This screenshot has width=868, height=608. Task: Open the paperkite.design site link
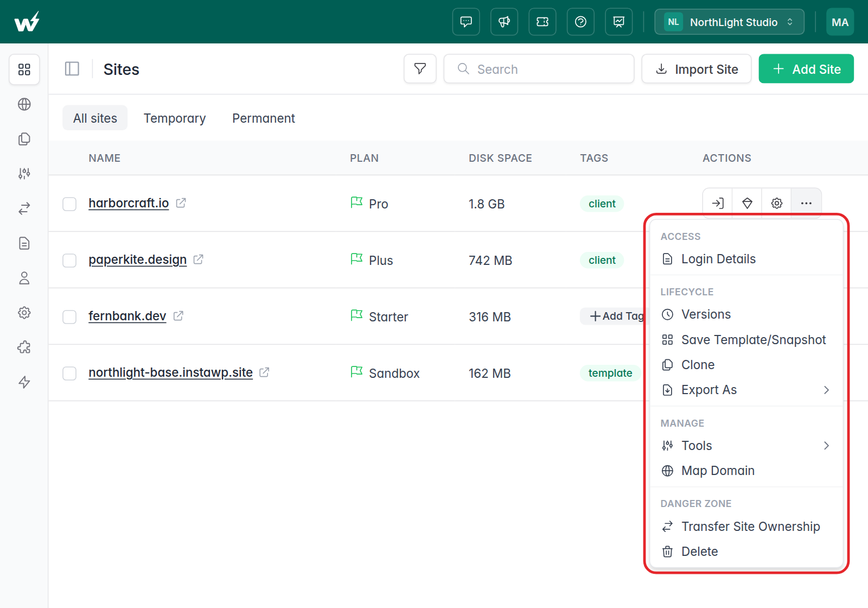pos(138,259)
